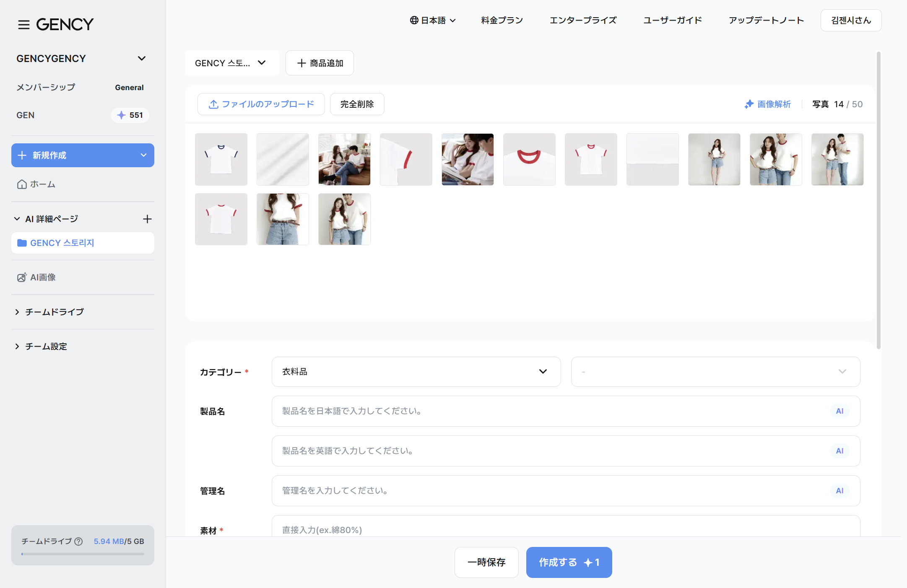
Task: Click the page vertical scrollbar
Action: coord(878,200)
